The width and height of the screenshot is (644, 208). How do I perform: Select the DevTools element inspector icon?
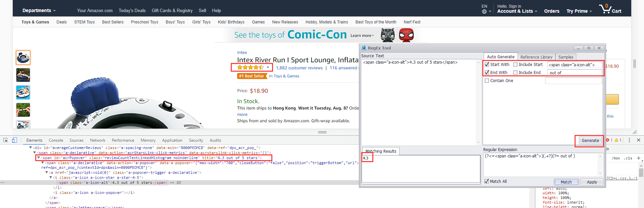6,140
